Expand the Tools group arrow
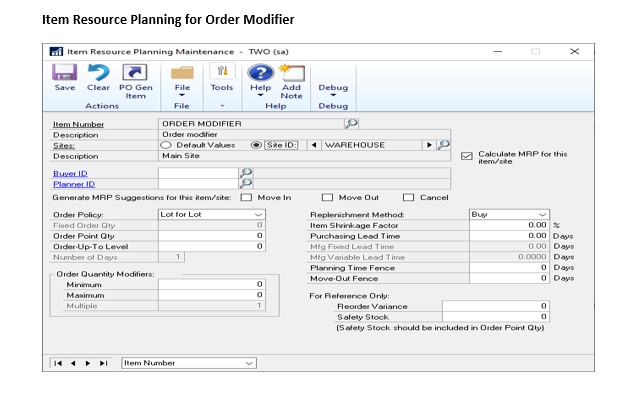This screenshot has height=396, width=626. click(x=222, y=106)
